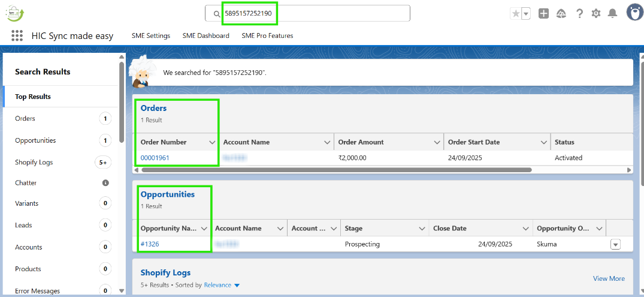This screenshot has height=297, width=644.
Task: Open the App Launcher grid icon
Action: 17,35
